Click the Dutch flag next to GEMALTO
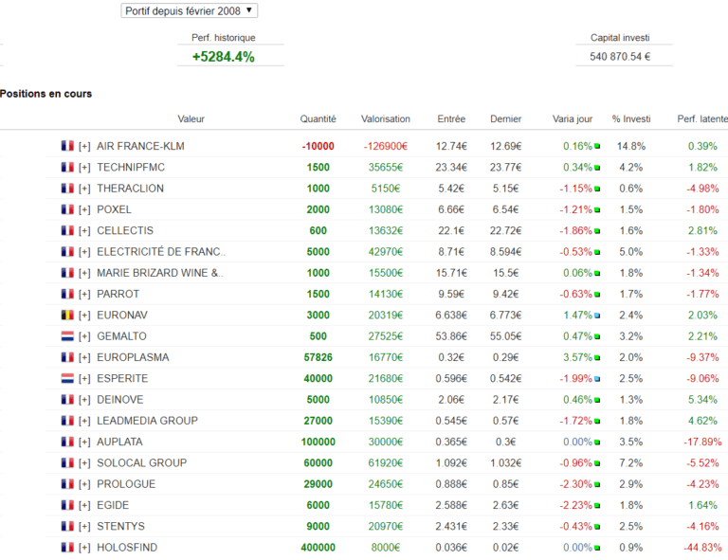Image resolution: width=728 pixels, height=560 pixels. point(67,336)
